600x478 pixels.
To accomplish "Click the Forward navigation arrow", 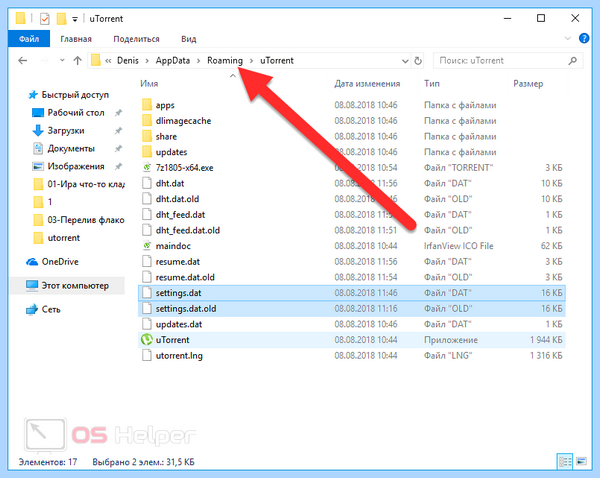I will pyautogui.click(x=44, y=60).
